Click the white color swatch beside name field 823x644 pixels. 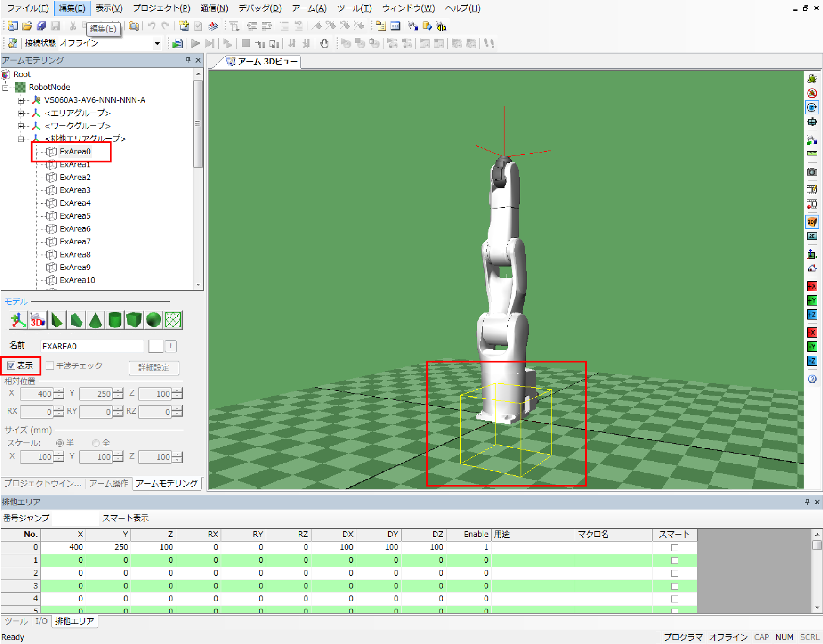point(156,346)
